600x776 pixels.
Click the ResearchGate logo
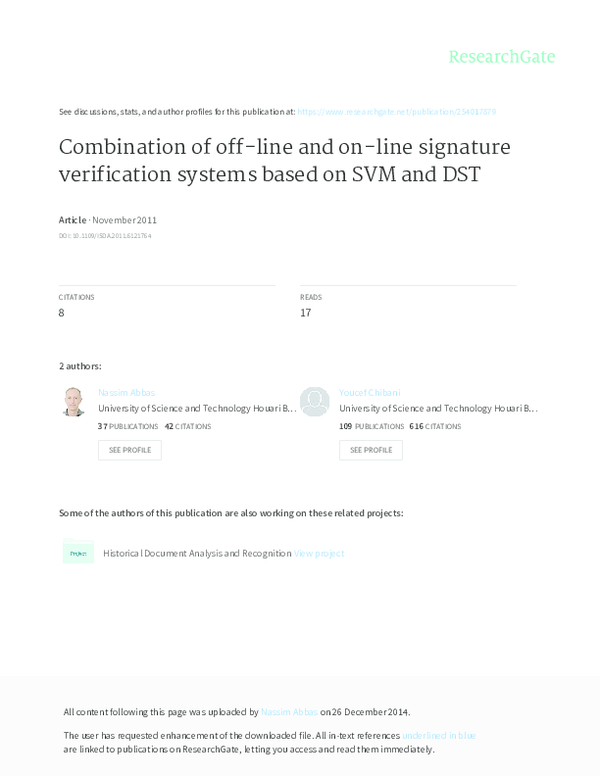[501, 56]
